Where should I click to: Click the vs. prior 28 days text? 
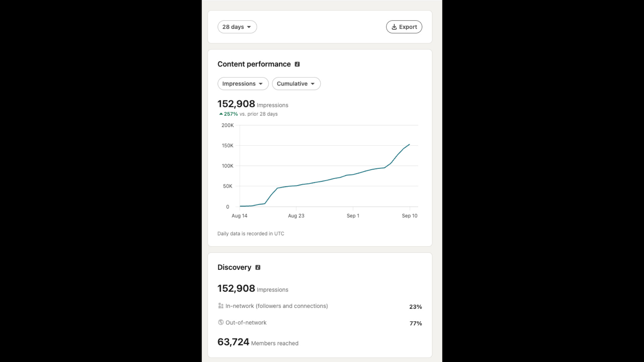coord(259,114)
